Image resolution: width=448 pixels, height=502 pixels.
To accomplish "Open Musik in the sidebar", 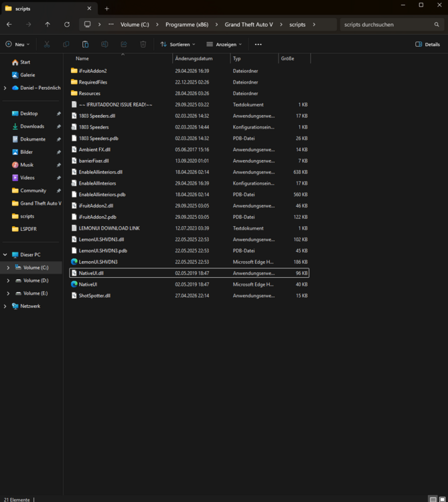I will click(27, 165).
